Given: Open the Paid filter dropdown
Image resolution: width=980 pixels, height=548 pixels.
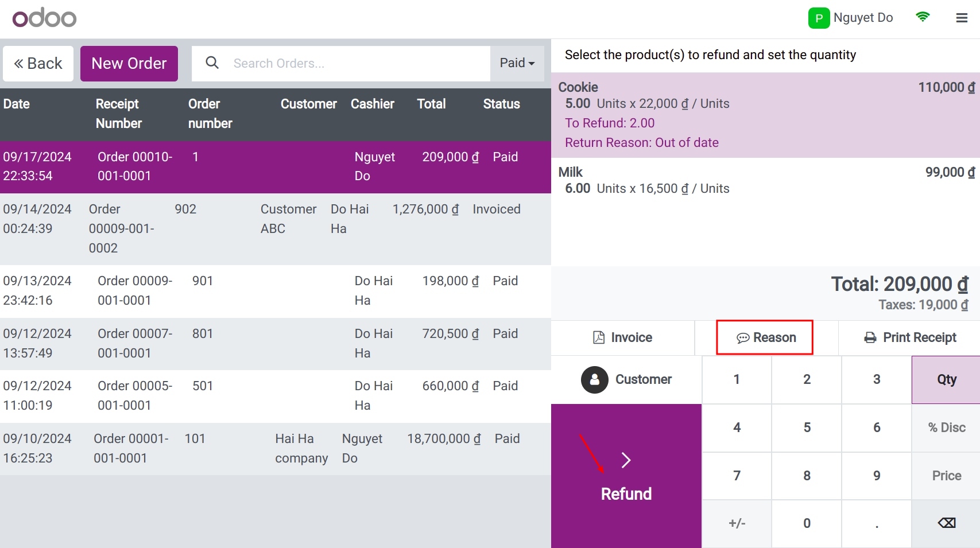Looking at the screenshot, I should coord(517,63).
